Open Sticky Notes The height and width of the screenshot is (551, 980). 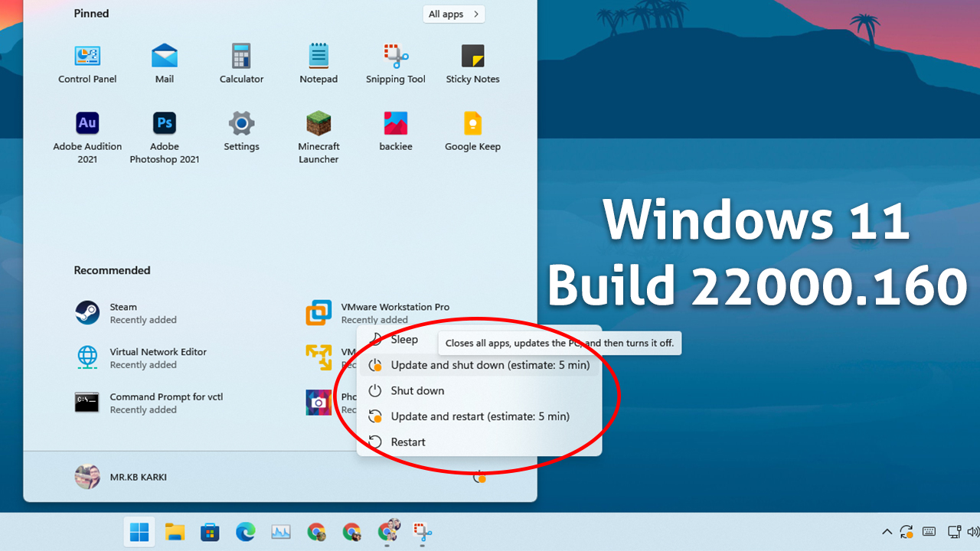point(472,64)
